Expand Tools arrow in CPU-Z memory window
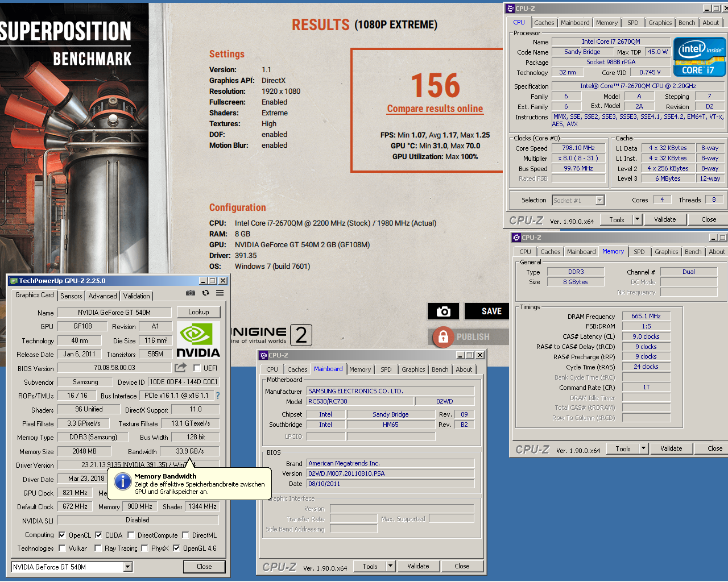This screenshot has height=582, width=728. click(x=643, y=448)
